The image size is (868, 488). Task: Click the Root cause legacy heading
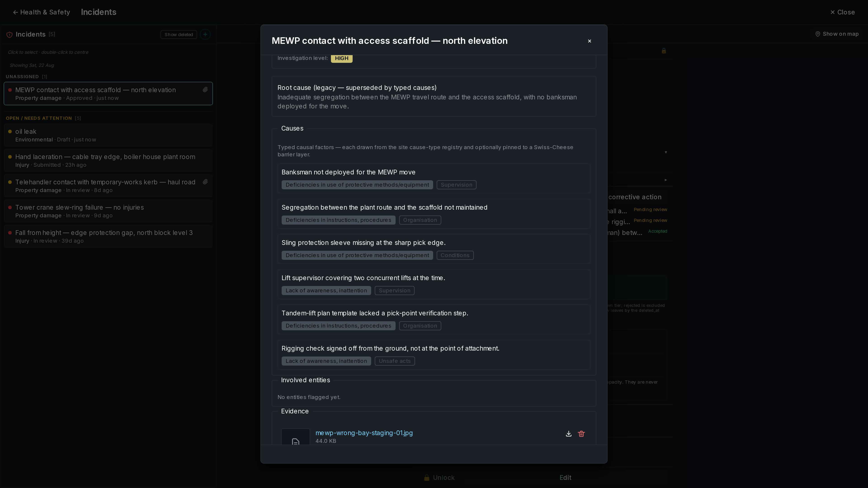pyautogui.click(x=357, y=88)
